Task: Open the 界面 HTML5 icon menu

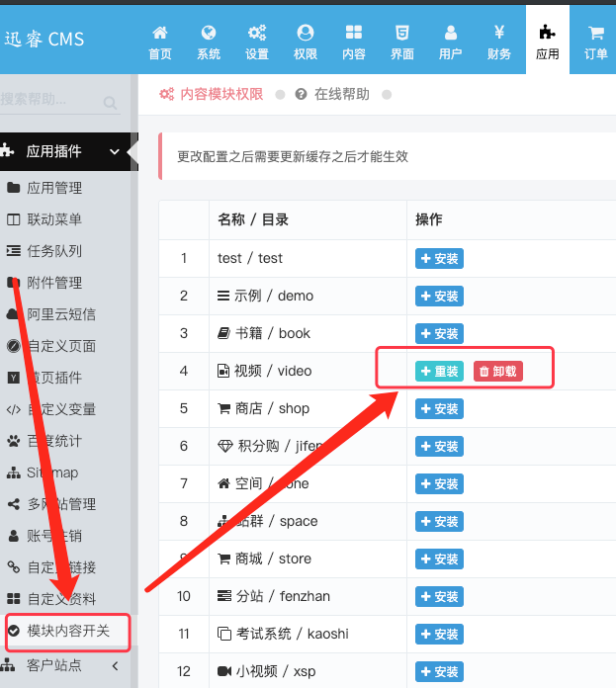Action: coord(402,43)
